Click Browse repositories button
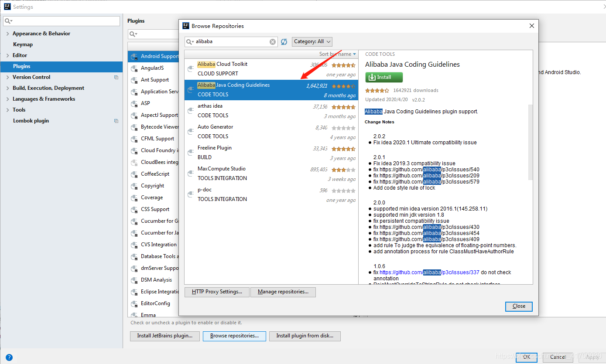Viewport: 606px width, 364px height. pyautogui.click(x=235, y=336)
